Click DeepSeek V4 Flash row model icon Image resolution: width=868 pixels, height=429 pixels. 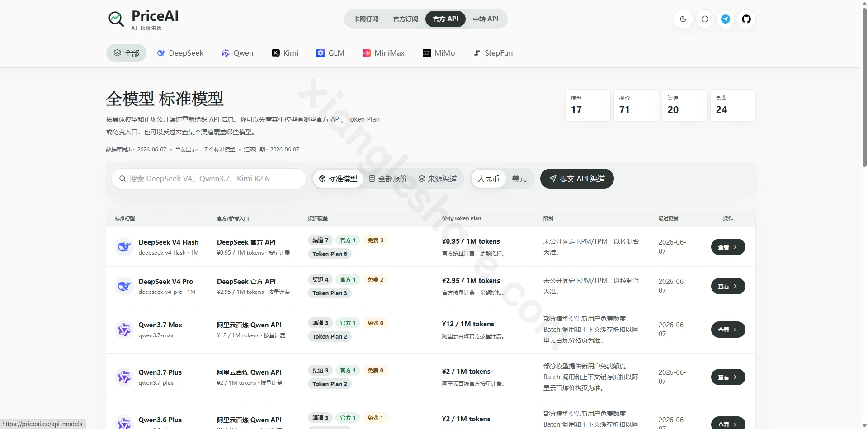click(124, 247)
